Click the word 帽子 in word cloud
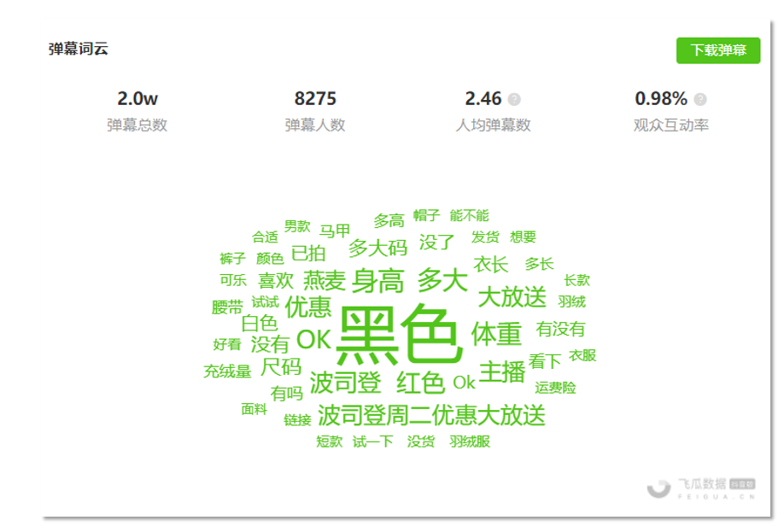Screen dimensions: 784x532 tap(426, 215)
